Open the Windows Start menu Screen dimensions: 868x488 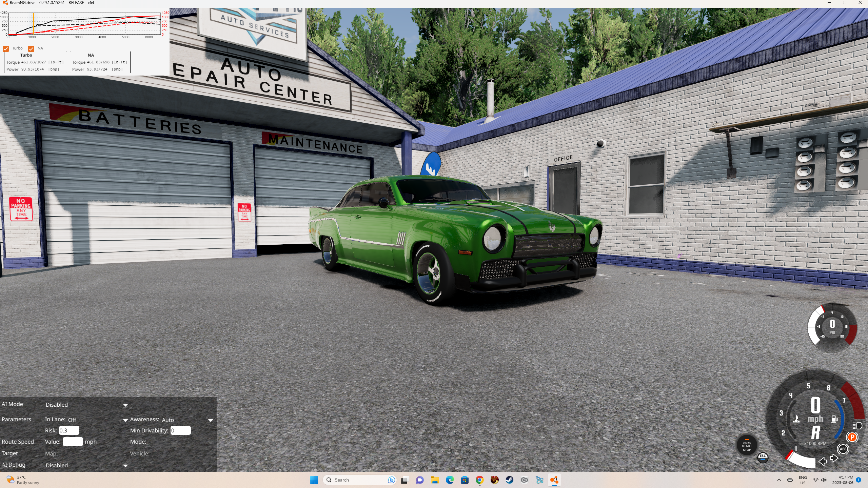[x=314, y=480]
